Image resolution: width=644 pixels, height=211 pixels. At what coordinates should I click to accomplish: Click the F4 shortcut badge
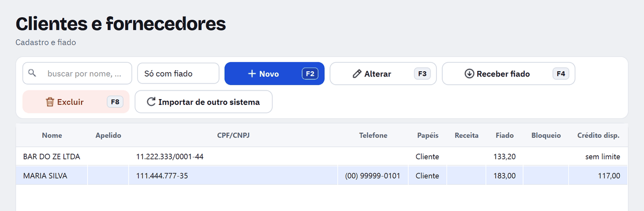click(x=561, y=74)
